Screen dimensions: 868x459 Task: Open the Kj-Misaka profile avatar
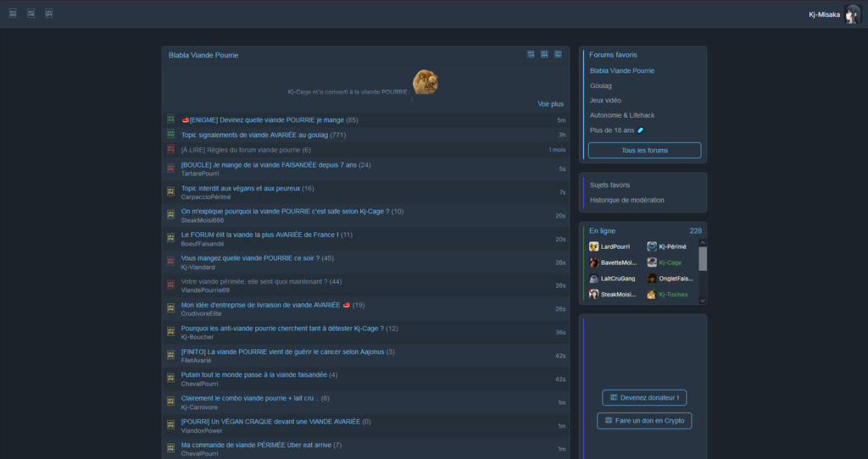851,14
